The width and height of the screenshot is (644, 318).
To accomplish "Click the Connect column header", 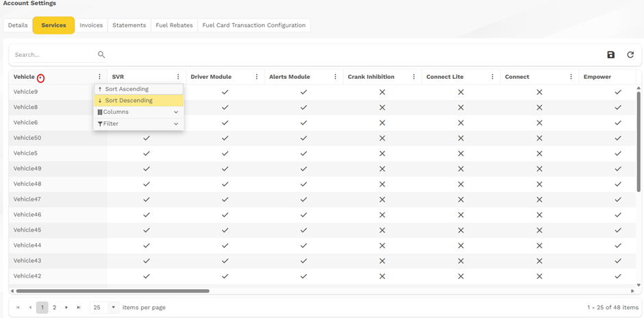I will coord(517,77).
